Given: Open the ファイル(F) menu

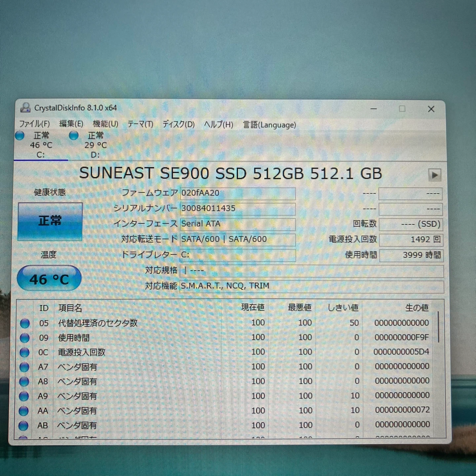Looking at the screenshot, I should [34, 124].
